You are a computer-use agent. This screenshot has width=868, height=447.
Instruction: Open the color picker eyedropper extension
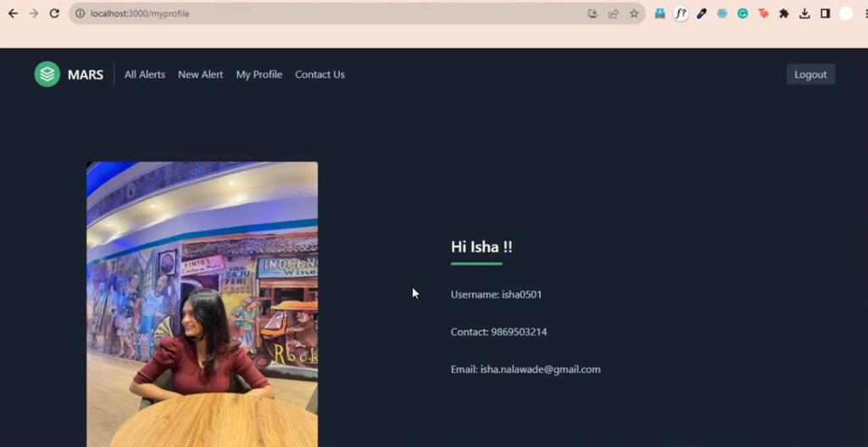tap(702, 14)
